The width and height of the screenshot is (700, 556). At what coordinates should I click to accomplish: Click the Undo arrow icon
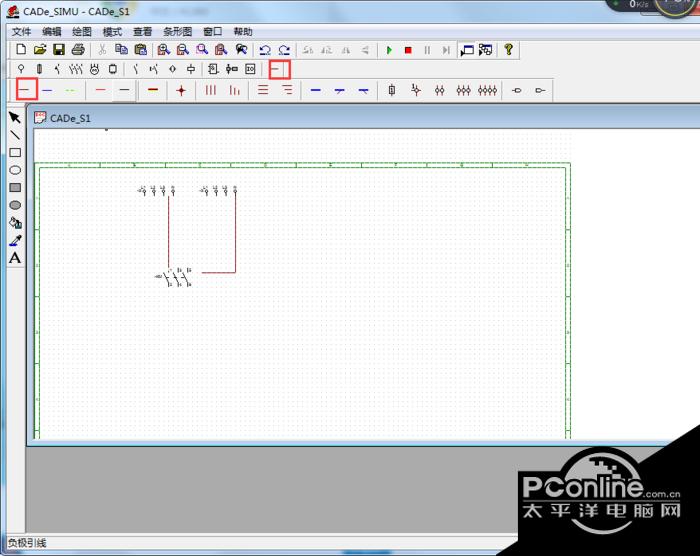(265, 50)
